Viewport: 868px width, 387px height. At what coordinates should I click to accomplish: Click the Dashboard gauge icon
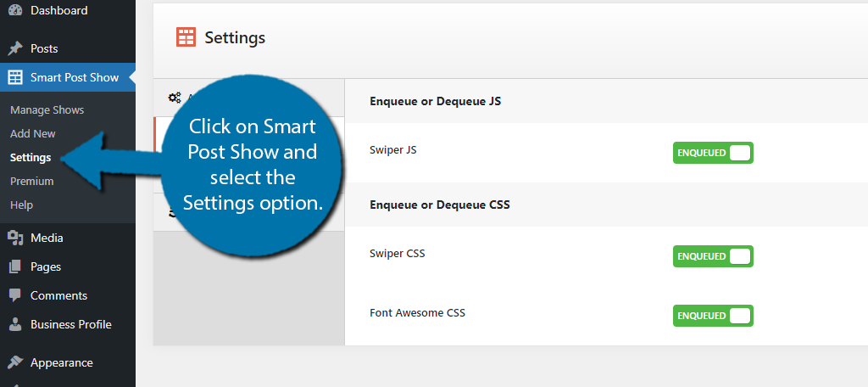[x=15, y=10]
